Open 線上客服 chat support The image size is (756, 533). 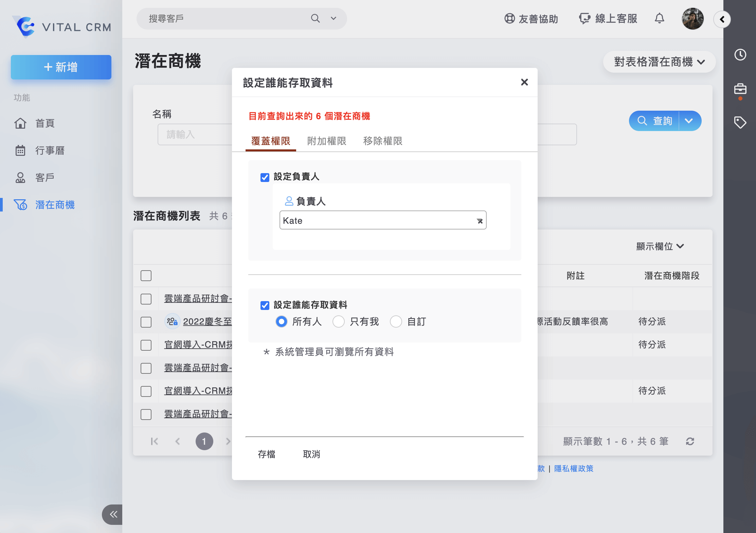(x=608, y=19)
